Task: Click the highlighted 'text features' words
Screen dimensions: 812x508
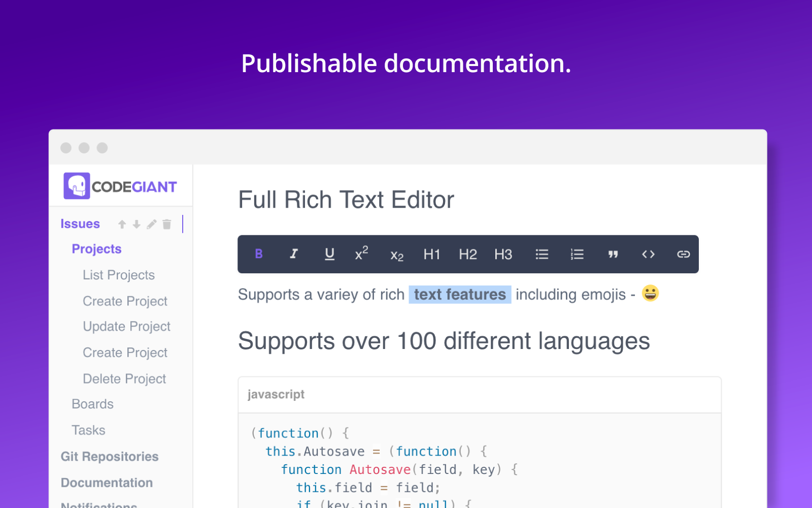Action: tap(460, 295)
